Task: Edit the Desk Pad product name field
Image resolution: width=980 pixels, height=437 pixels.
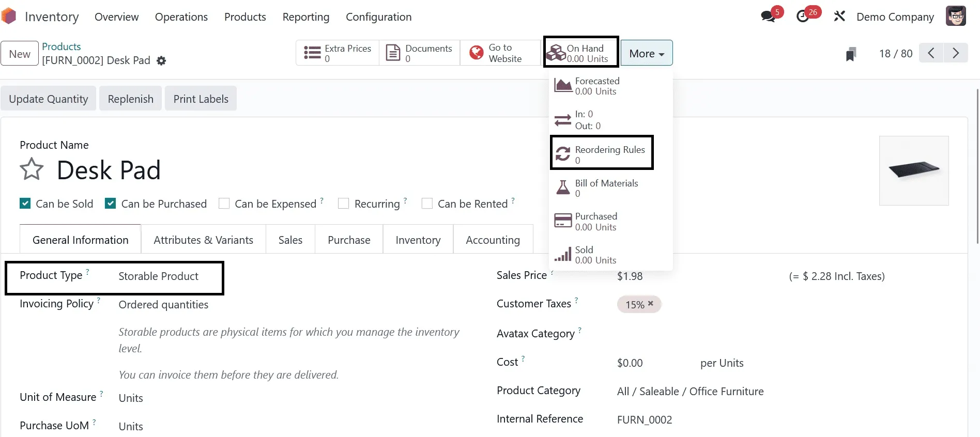Action: [x=109, y=170]
